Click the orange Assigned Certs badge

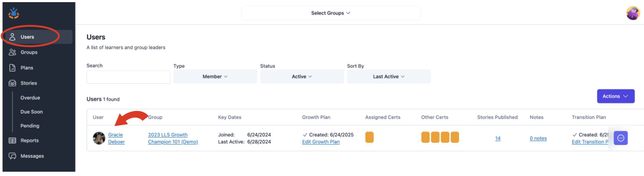point(369,137)
